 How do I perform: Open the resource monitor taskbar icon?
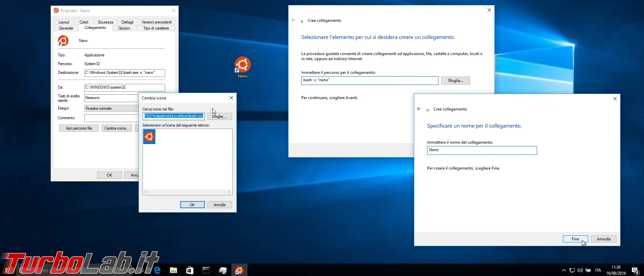223,270
